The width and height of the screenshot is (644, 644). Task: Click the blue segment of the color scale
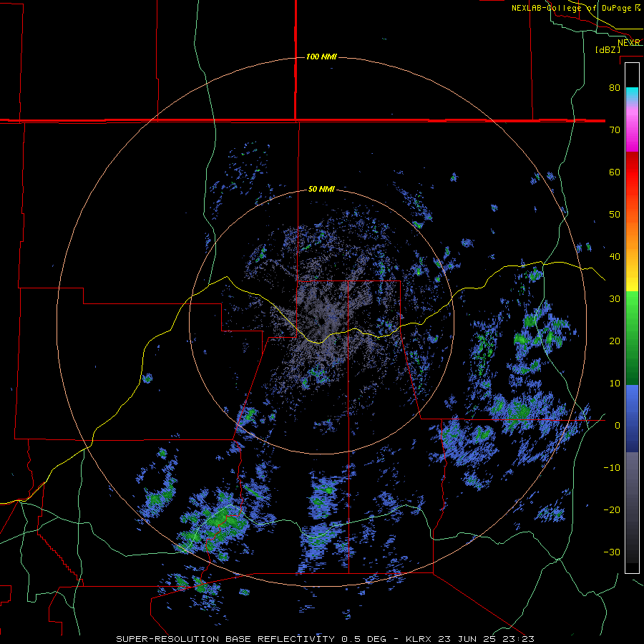coord(632,419)
